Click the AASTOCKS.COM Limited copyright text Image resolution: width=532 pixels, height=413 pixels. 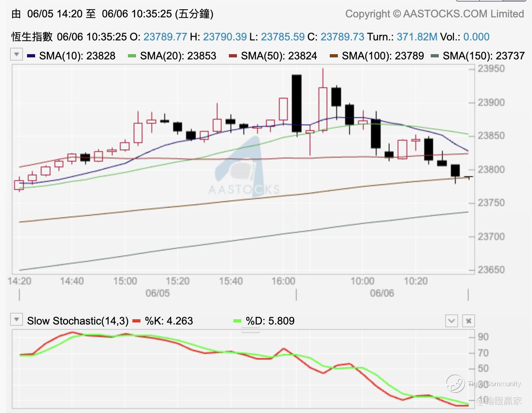(x=434, y=14)
